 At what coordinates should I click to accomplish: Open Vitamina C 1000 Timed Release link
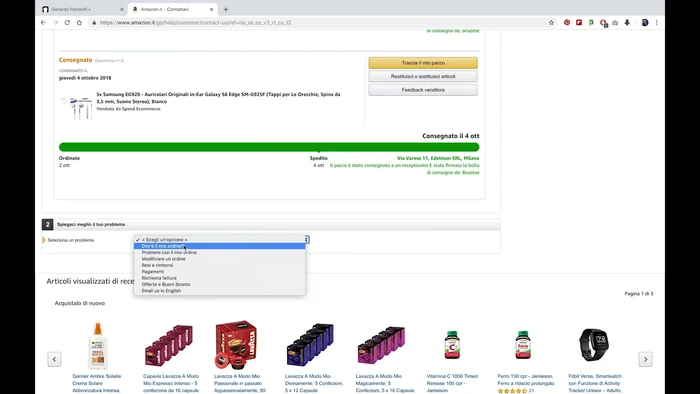[452, 383]
